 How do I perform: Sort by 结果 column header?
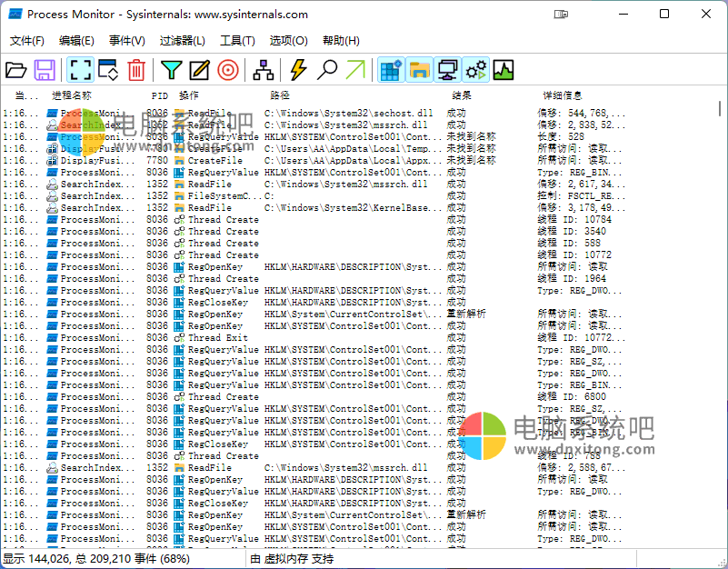[462, 95]
